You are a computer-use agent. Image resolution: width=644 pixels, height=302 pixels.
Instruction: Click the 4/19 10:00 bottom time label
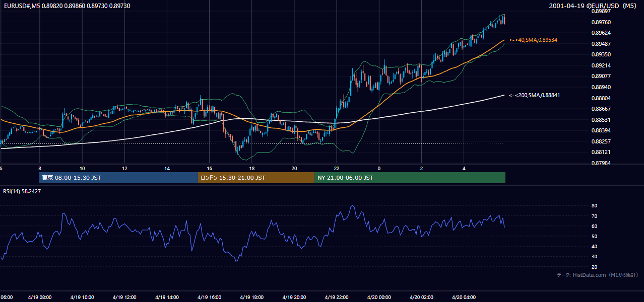coord(82,297)
